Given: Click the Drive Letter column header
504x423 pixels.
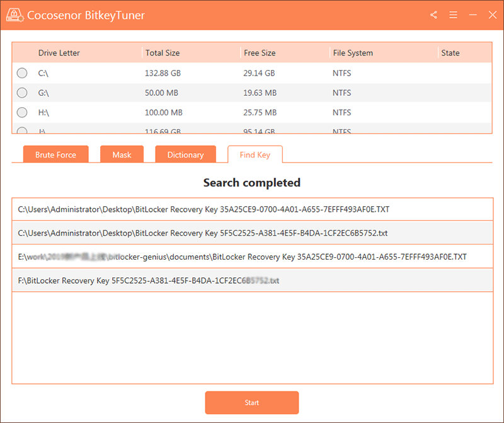Looking at the screenshot, I should [59, 53].
